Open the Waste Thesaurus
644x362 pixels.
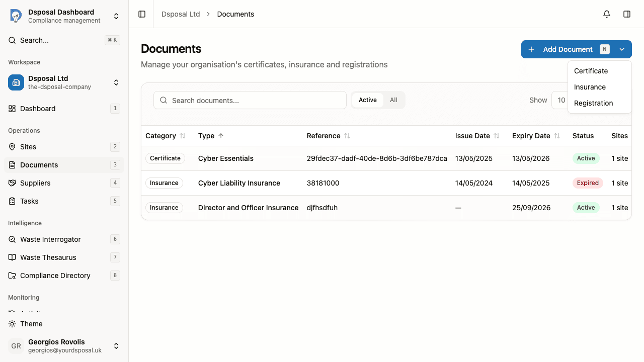(x=48, y=257)
